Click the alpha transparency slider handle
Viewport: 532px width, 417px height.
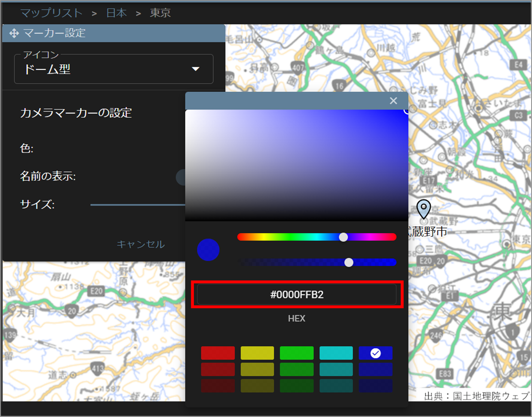coord(349,262)
